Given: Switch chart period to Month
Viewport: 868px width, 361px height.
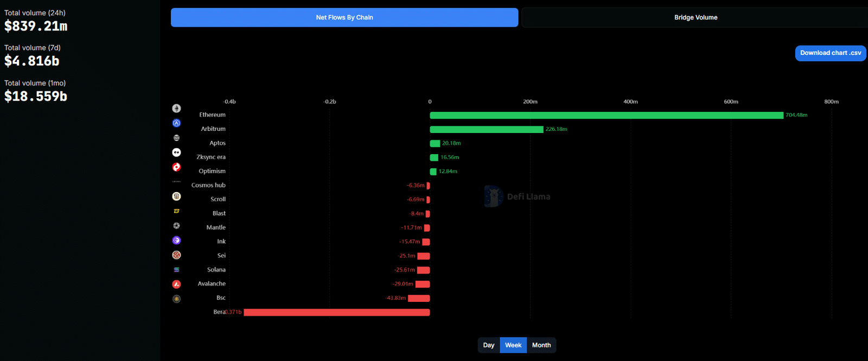Looking at the screenshot, I should (541, 345).
